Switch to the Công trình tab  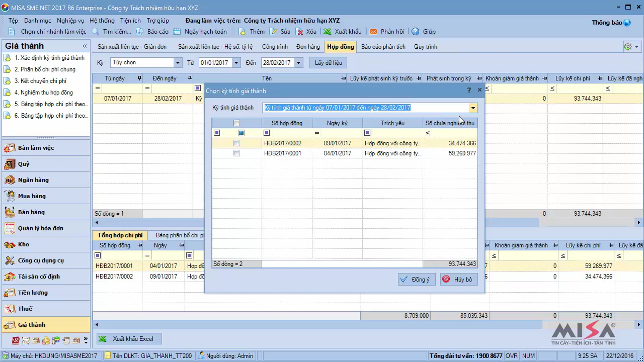tap(275, 47)
